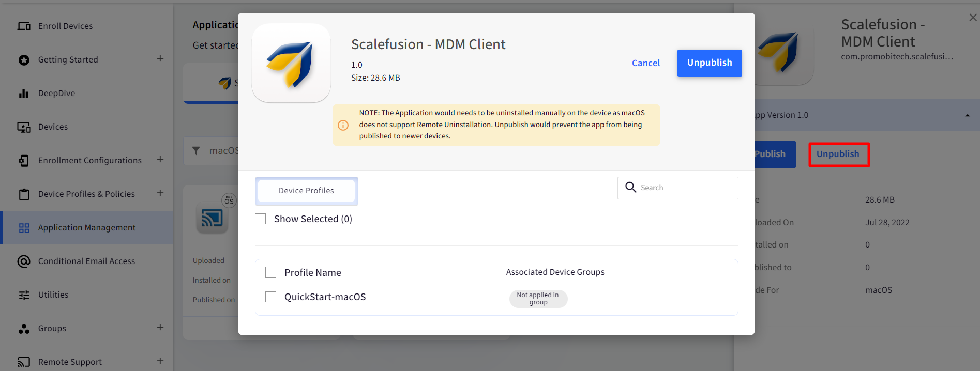
Task: Click the Getting Started star icon
Action: pos(24,60)
